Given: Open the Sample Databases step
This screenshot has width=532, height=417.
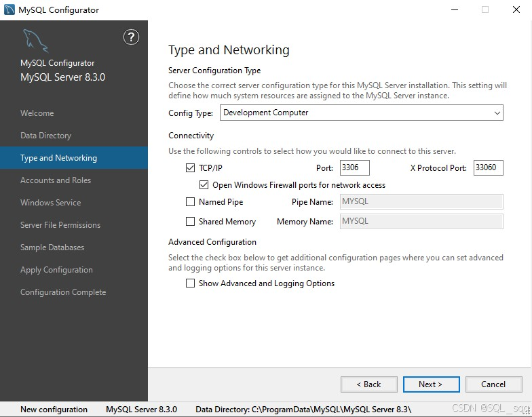Looking at the screenshot, I should point(52,247).
